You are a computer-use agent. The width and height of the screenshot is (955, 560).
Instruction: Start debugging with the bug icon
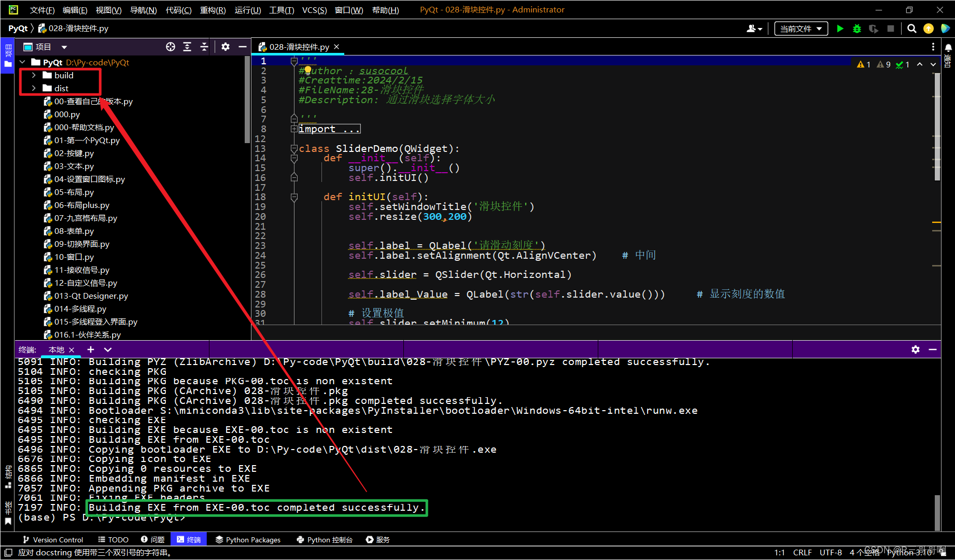tap(856, 29)
